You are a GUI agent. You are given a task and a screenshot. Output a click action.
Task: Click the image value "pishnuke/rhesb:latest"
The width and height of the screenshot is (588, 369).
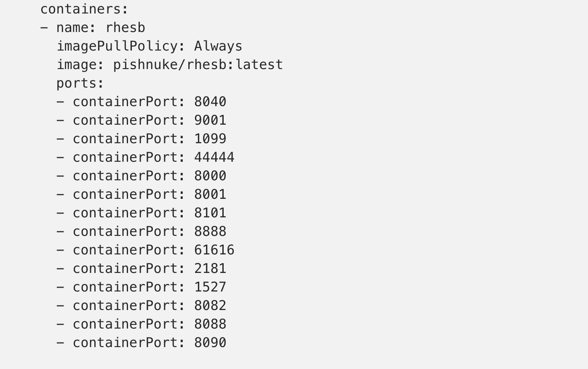click(x=198, y=64)
